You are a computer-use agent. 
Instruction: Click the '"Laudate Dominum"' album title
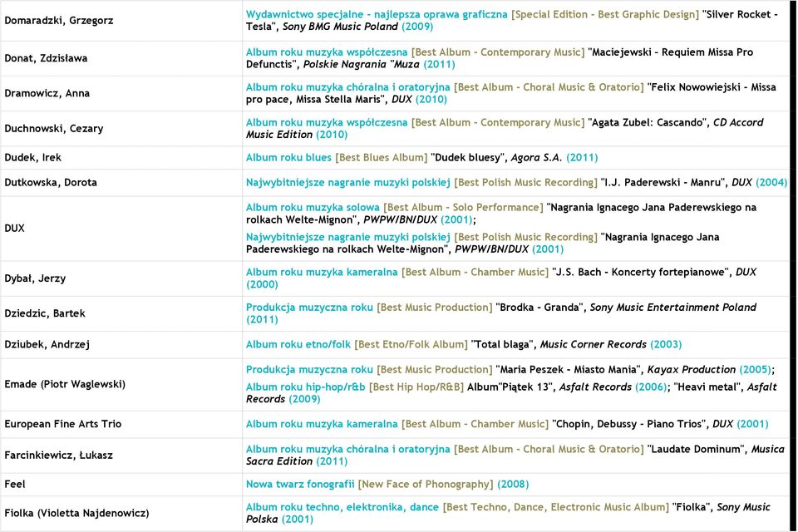695,449
